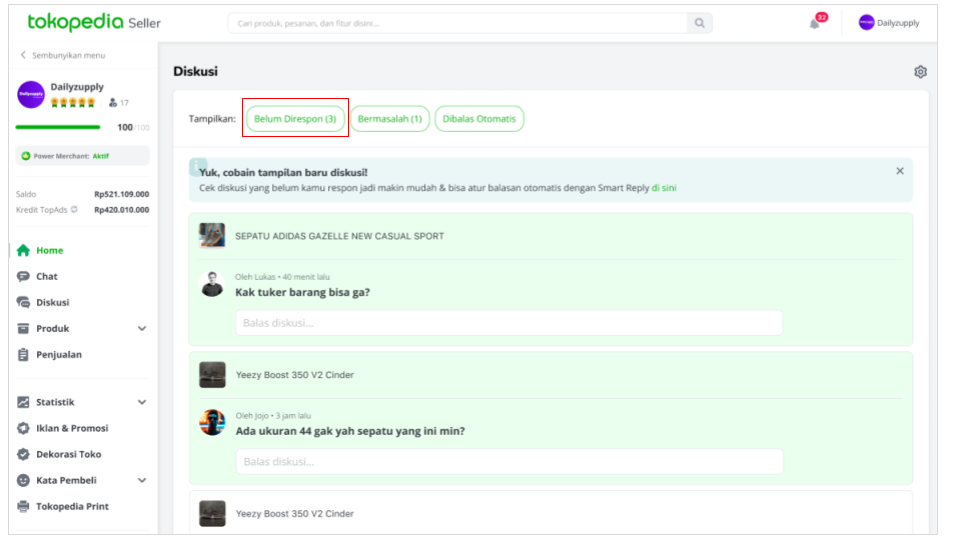
Task: Click the Dailyzupply account name top right
Action: [898, 23]
